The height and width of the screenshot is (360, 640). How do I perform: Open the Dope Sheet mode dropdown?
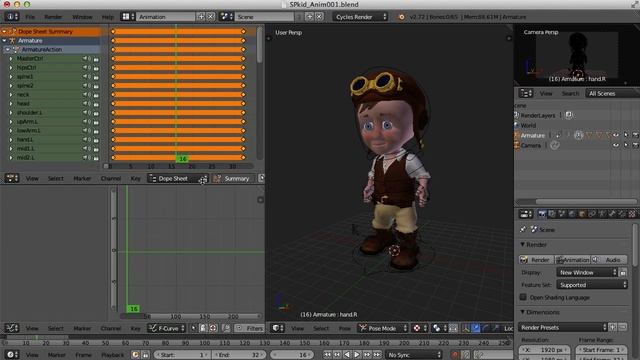tap(178, 178)
